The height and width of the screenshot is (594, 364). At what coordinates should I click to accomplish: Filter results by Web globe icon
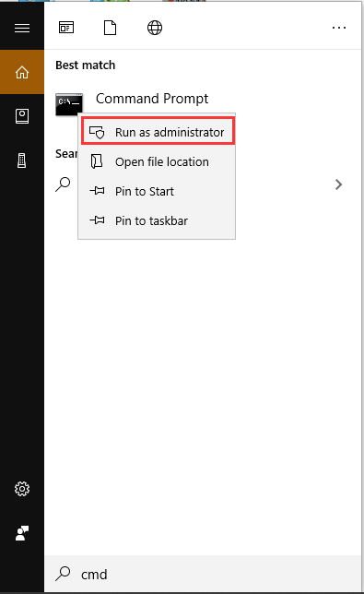pyautogui.click(x=155, y=28)
